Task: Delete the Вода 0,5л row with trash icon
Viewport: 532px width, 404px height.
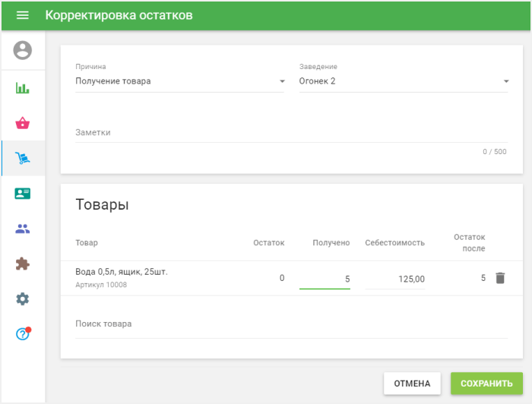Action: point(500,278)
